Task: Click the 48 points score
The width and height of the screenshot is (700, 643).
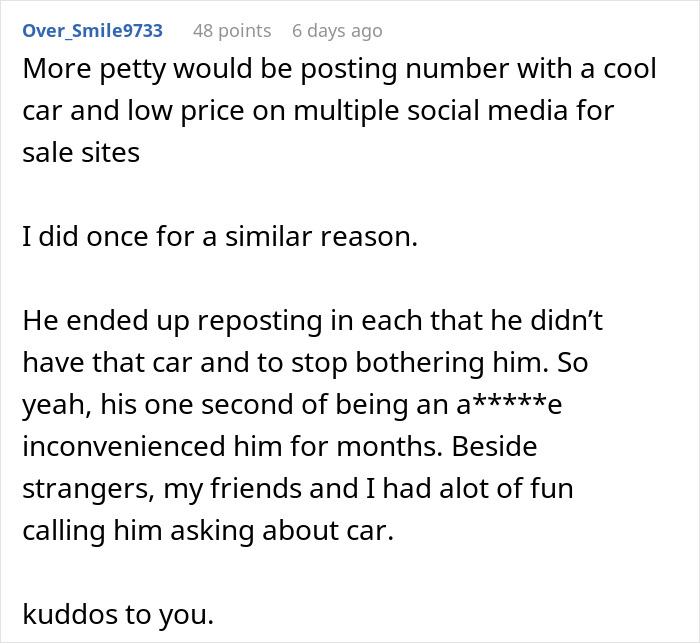Action: (232, 31)
